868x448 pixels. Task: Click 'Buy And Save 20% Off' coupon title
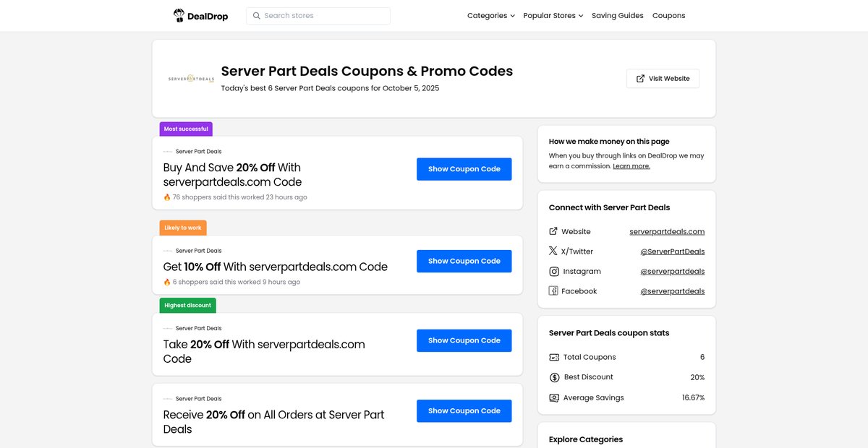(x=233, y=175)
